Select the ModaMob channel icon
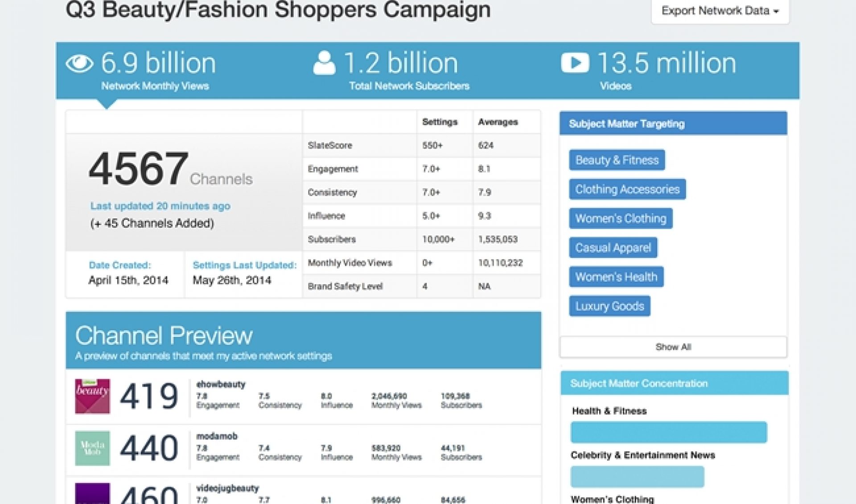The width and height of the screenshot is (856, 504). (92, 448)
